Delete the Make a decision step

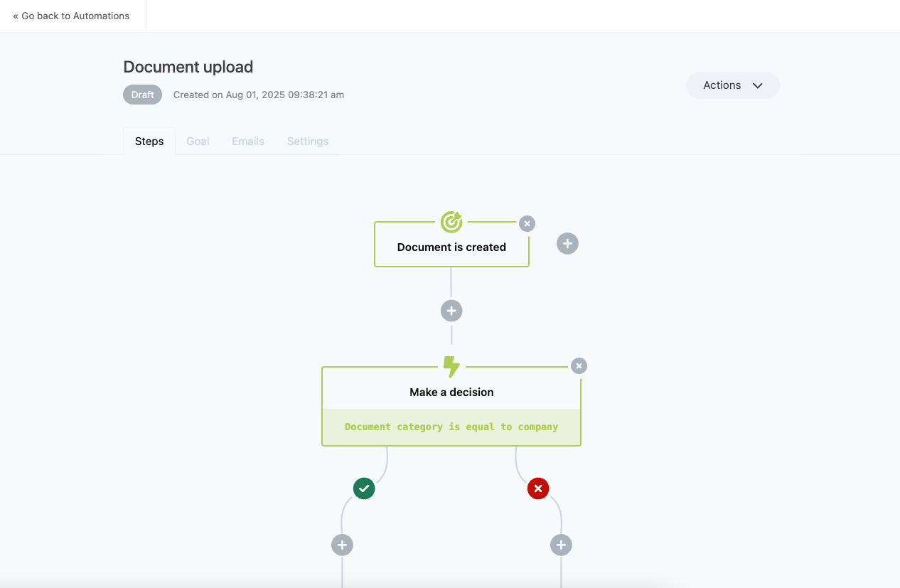click(x=579, y=366)
